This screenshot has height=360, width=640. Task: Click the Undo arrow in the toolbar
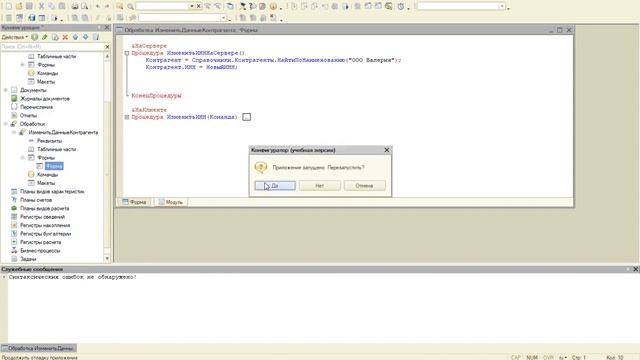[98, 6]
